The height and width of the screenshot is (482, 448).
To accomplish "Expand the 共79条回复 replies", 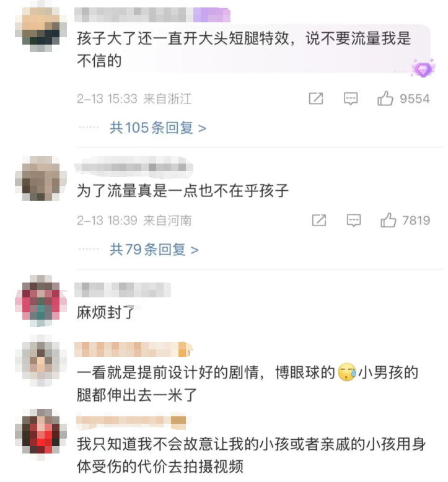I will pos(154,249).
